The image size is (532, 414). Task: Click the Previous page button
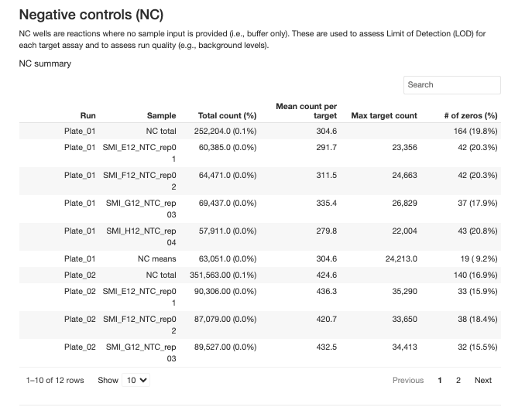point(407,380)
